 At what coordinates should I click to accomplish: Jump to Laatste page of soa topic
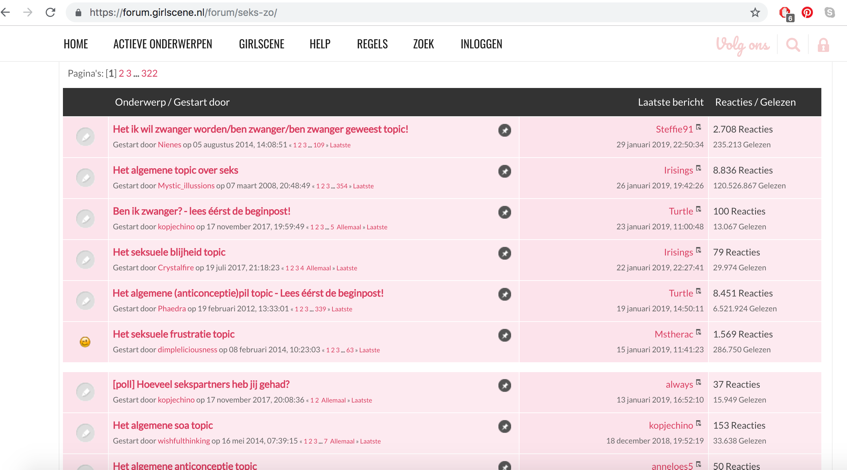370,441
